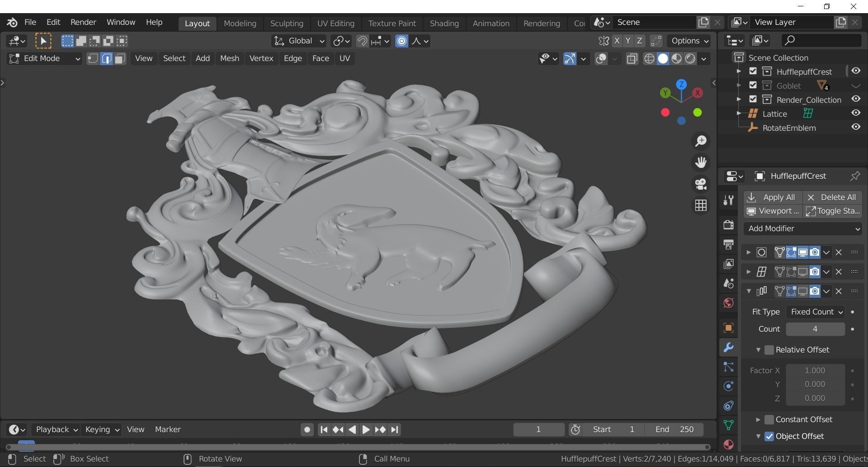The image size is (868, 467).
Task: Click array modifier Count field
Action: tap(815, 329)
